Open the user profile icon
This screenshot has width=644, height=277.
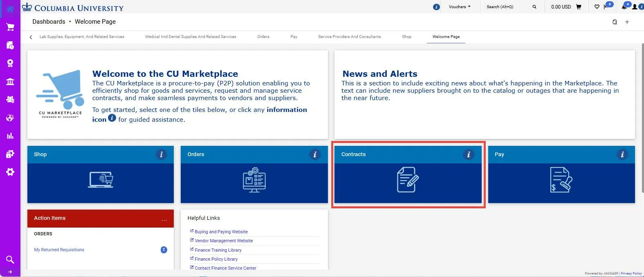pyautogui.click(x=635, y=7)
